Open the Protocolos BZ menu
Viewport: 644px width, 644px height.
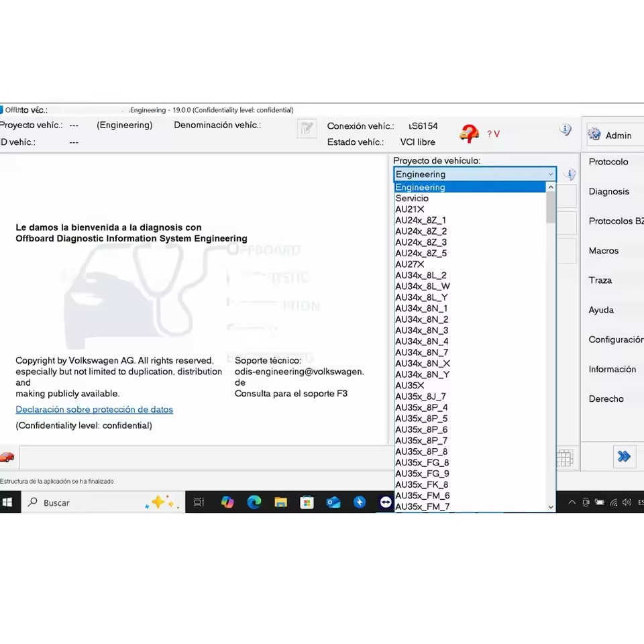point(616,221)
